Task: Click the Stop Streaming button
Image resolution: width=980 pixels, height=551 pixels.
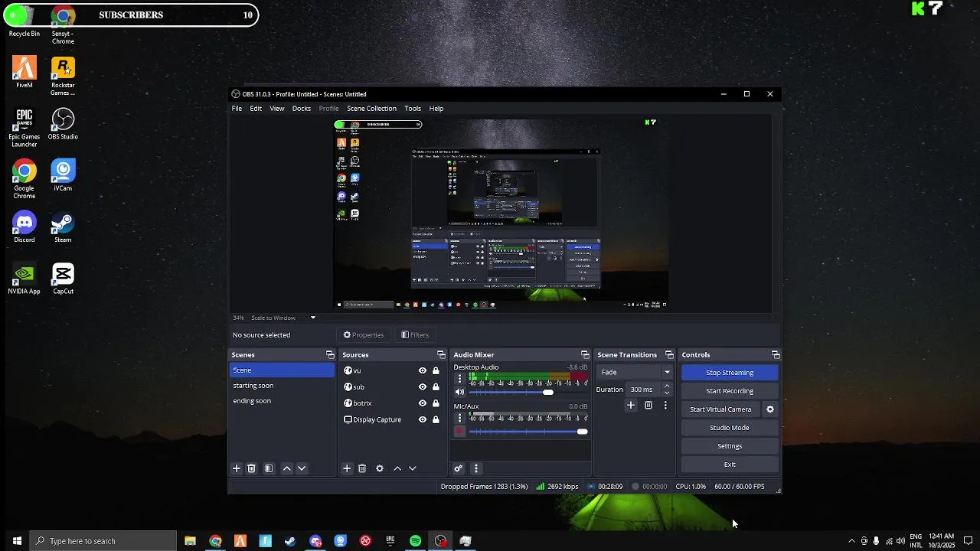Action: tap(730, 373)
